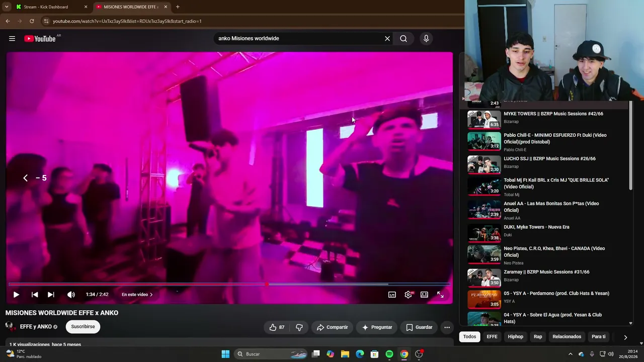Select the Rap filter chip

pos(538,337)
